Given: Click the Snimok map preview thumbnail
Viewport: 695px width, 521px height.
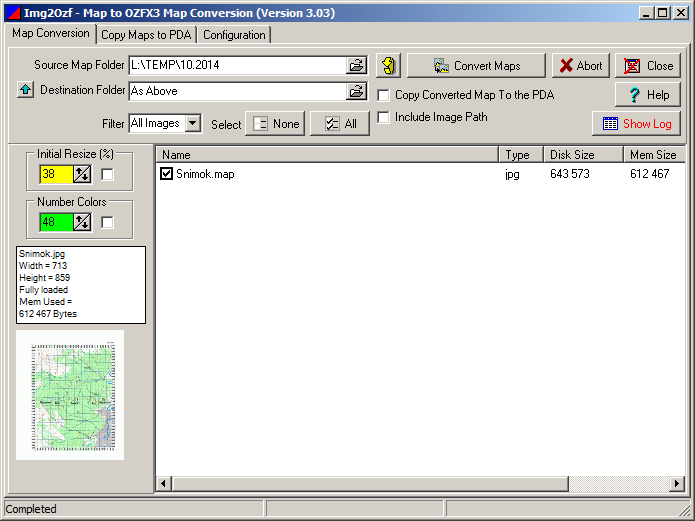Looking at the screenshot, I should (70, 395).
